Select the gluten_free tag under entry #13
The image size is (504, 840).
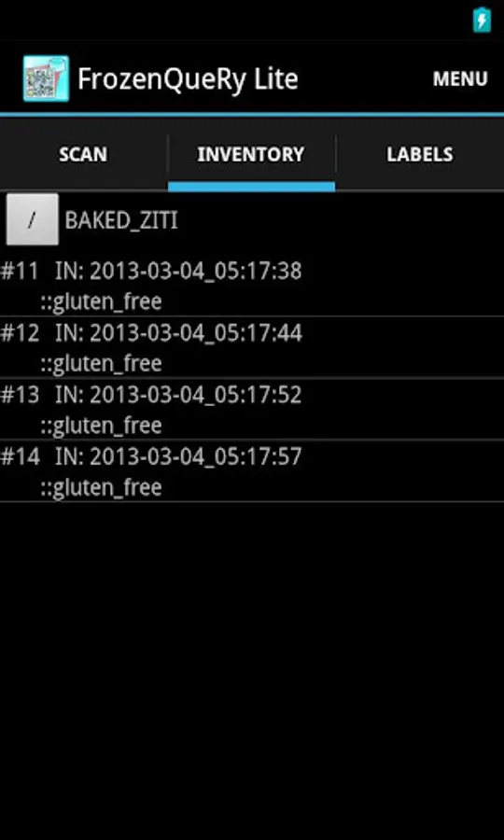pyautogui.click(x=101, y=426)
